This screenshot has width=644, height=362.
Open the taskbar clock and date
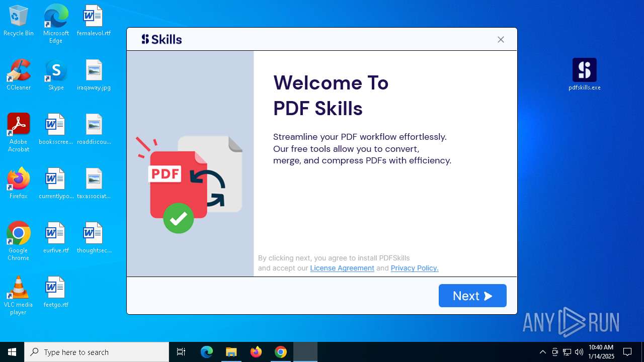click(x=601, y=352)
